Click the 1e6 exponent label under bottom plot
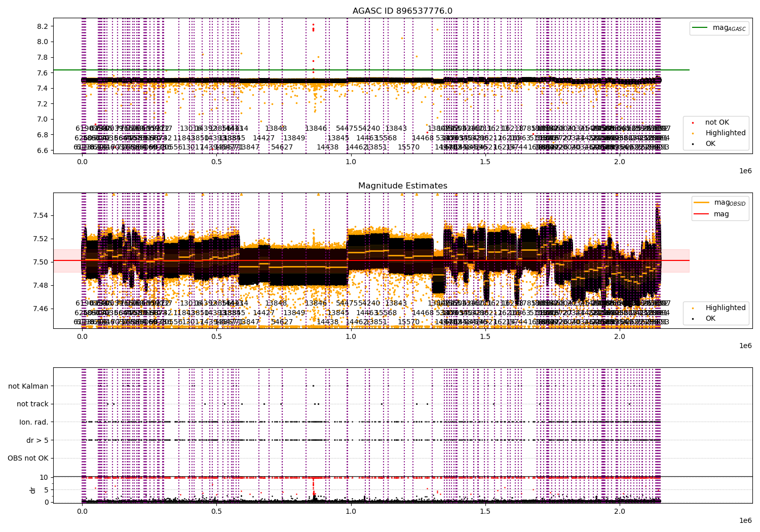The image size is (760, 532). point(745,521)
